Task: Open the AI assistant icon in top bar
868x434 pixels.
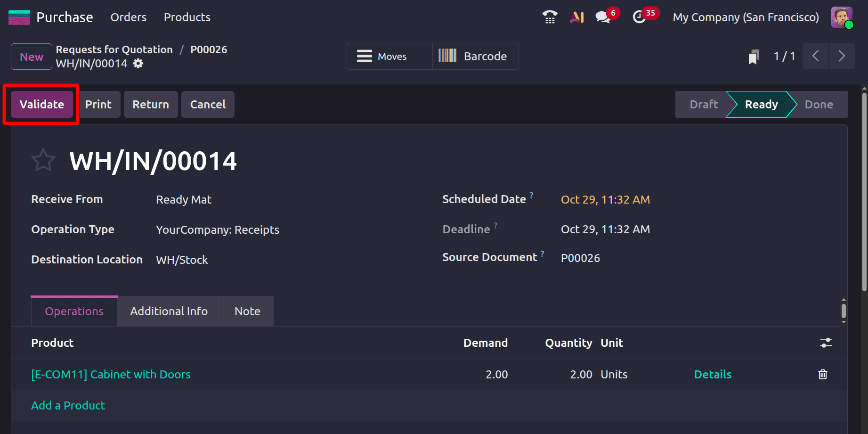Action: click(x=576, y=17)
